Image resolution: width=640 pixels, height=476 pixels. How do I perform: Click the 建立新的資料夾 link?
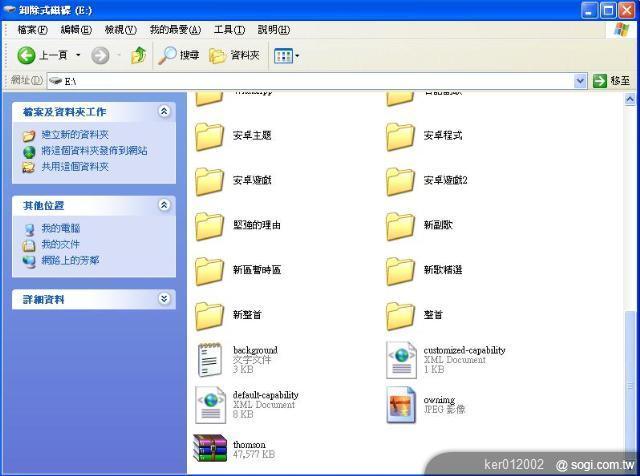pyautogui.click(x=75, y=135)
